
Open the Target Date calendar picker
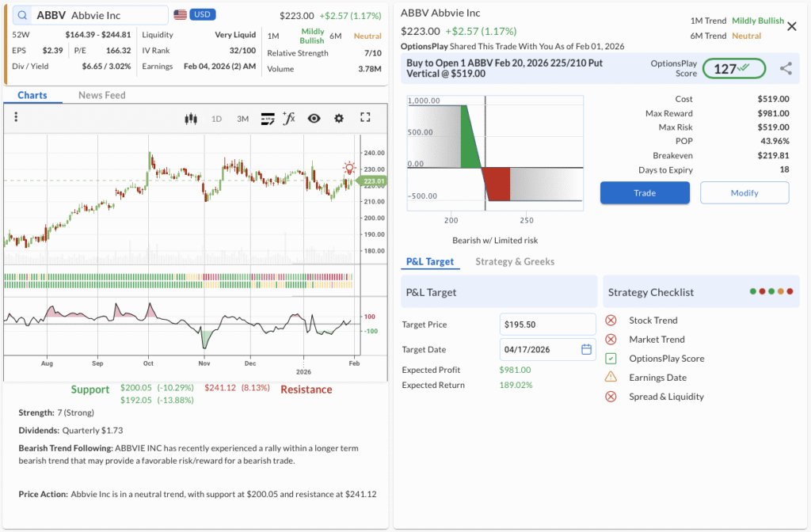(587, 349)
